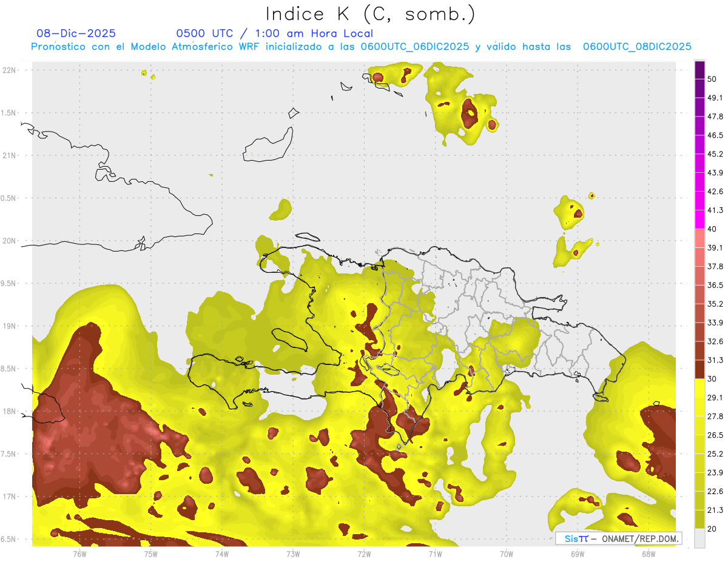
Task: Click the colorbar label "20"
Action: coord(713,529)
